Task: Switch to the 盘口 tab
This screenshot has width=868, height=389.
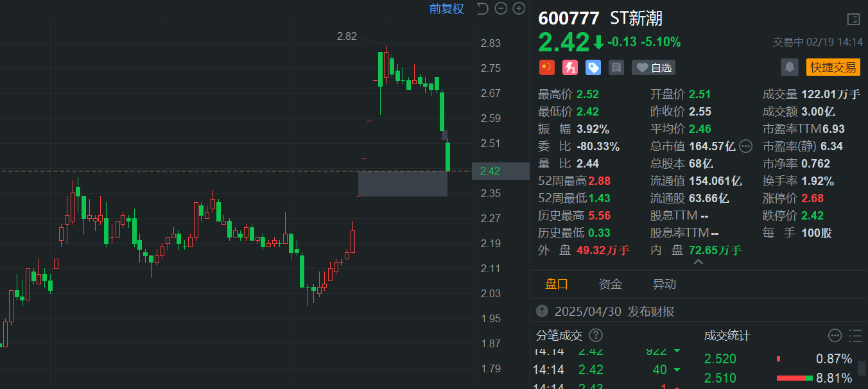Action: coord(557,284)
